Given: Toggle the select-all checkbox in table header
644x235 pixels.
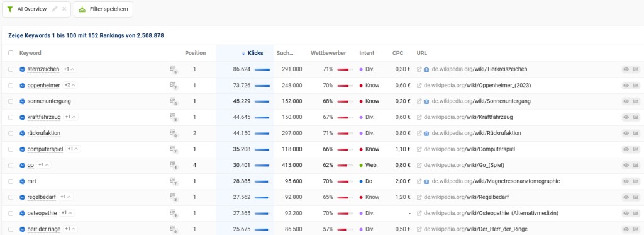Looking at the screenshot, I should pos(11,53).
